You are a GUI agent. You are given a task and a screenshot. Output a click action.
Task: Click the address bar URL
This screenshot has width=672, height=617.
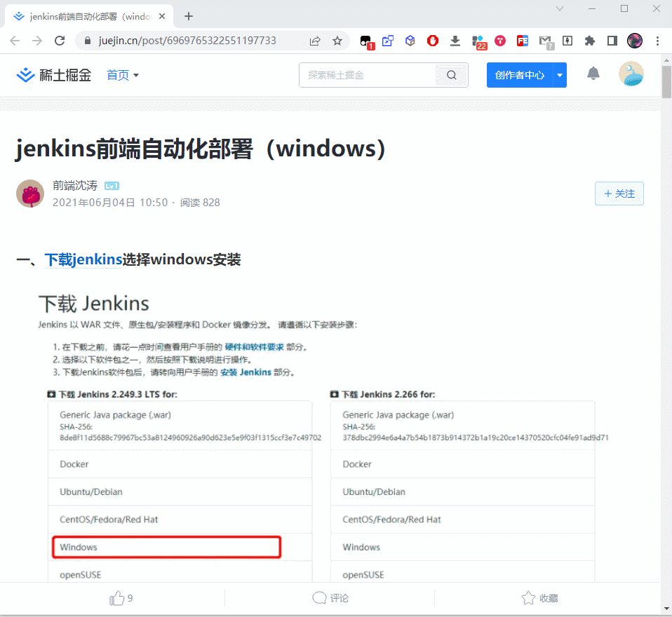[x=187, y=41]
